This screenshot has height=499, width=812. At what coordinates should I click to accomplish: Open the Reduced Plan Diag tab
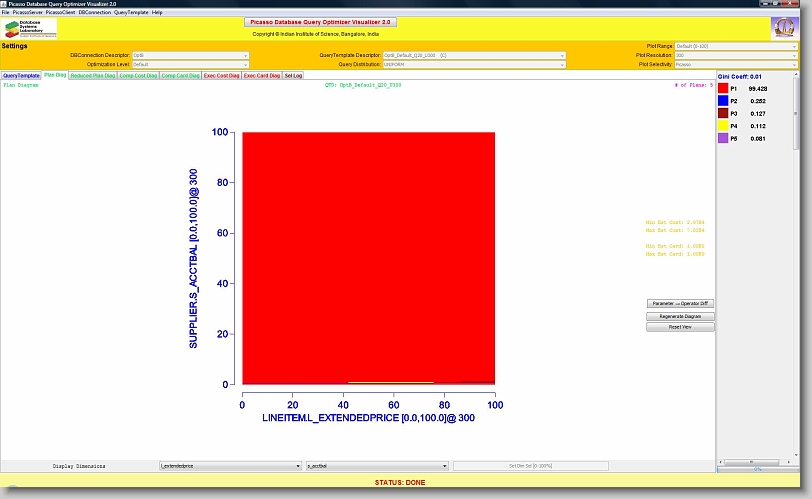[x=93, y=75]
